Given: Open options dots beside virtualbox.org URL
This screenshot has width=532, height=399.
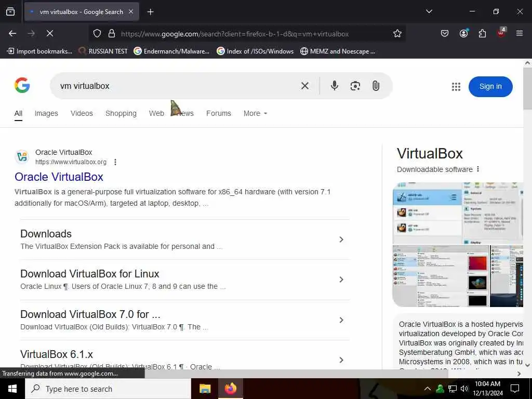Looking at the screenshot, I should (x=115, y=162).
